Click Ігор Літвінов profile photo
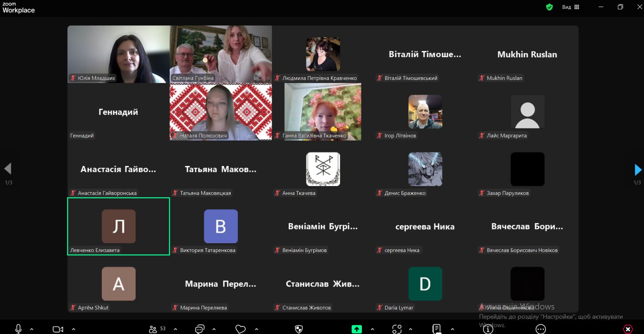 pyautogui.click(x=425, y=112)
